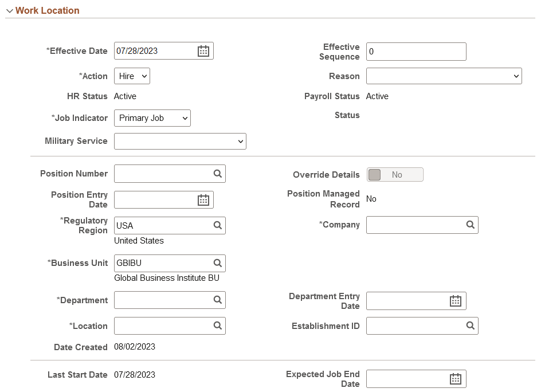Viewport: 537px width, 392px height.
Task: Toggle Override Details to Yes
Action: [x=395, y=174]
